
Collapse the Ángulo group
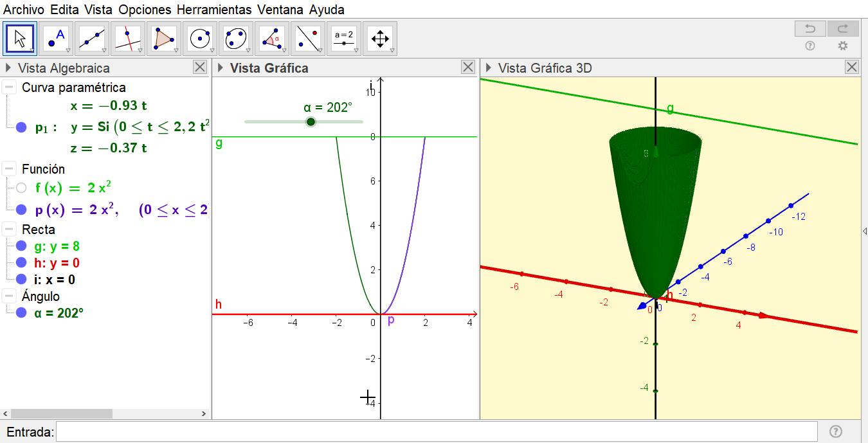pos(9,296)
